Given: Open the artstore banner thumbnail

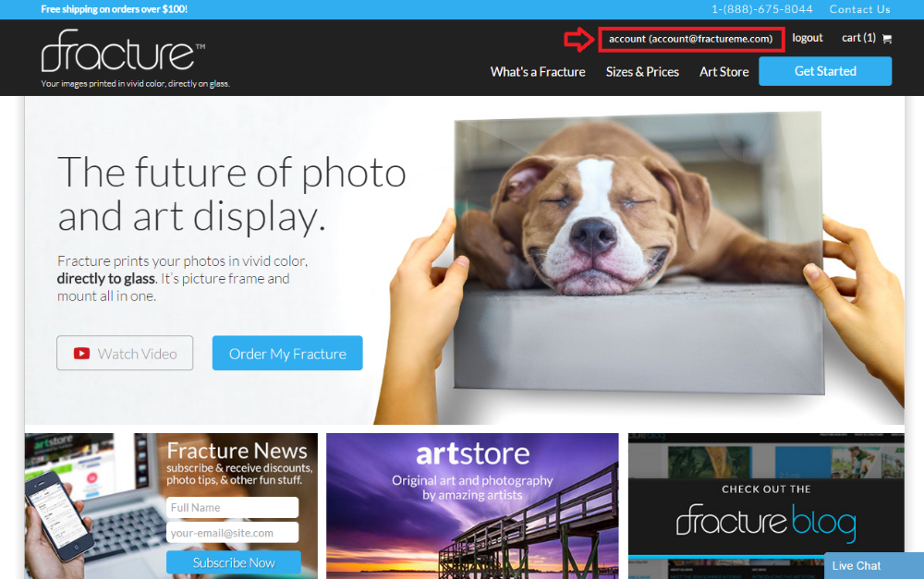Looking at the screenshot, I should 472,506.
